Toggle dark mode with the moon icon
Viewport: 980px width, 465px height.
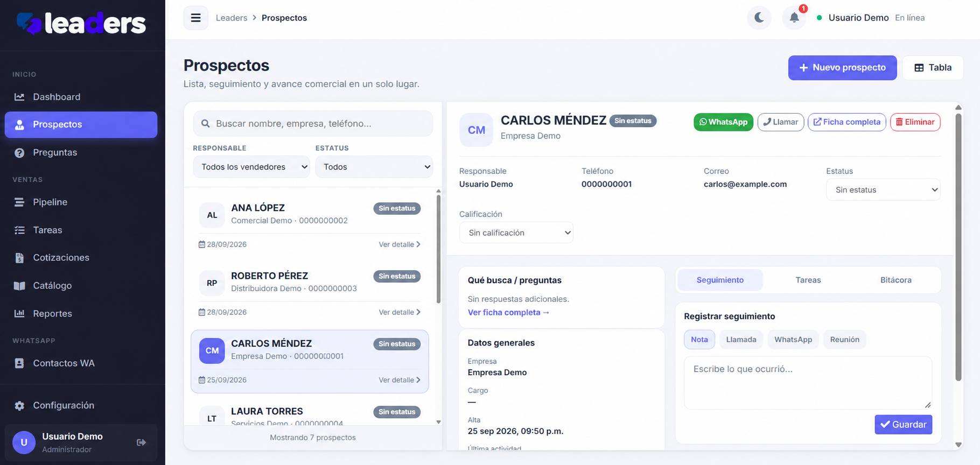click(759, 18)
